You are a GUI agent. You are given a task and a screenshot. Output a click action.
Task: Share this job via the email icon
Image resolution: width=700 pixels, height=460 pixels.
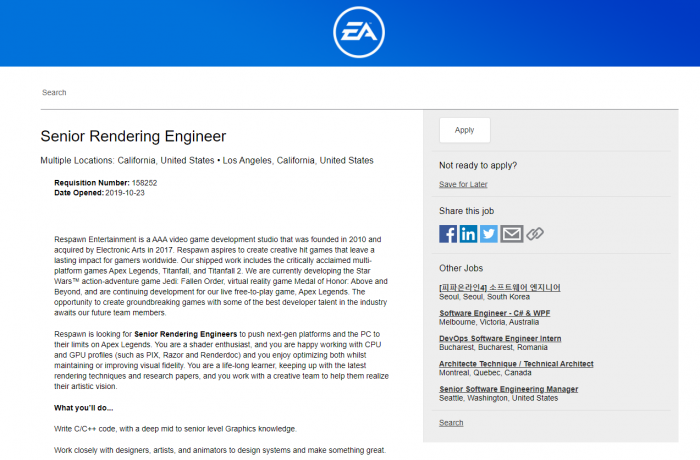pos(511,234)
